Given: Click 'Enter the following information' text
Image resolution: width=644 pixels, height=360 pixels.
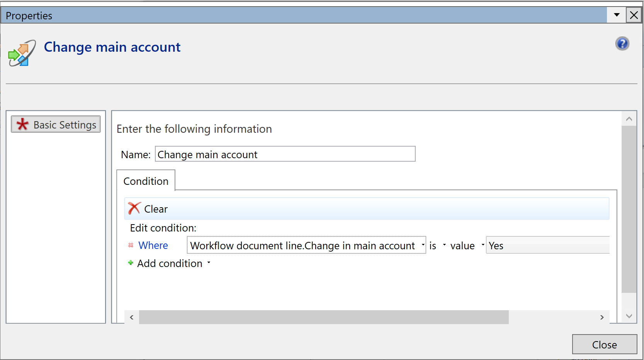Looking at the screenshot, I should click(194, 129).
